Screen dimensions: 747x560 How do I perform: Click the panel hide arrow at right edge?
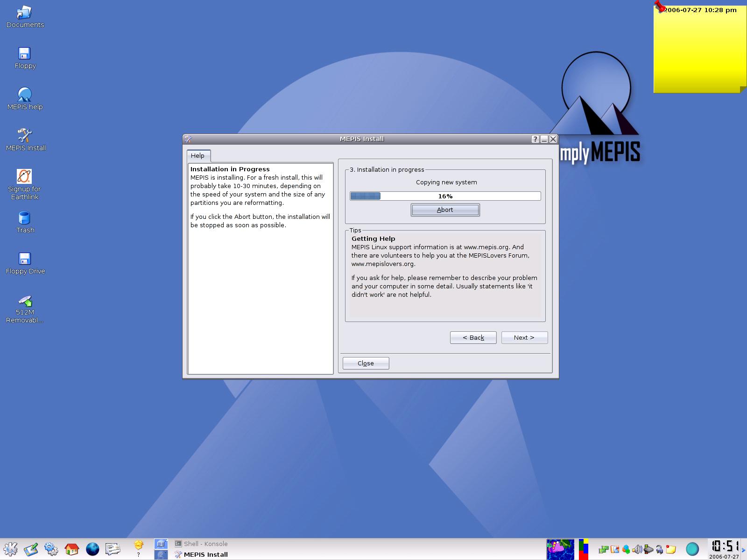coord(744,550)
